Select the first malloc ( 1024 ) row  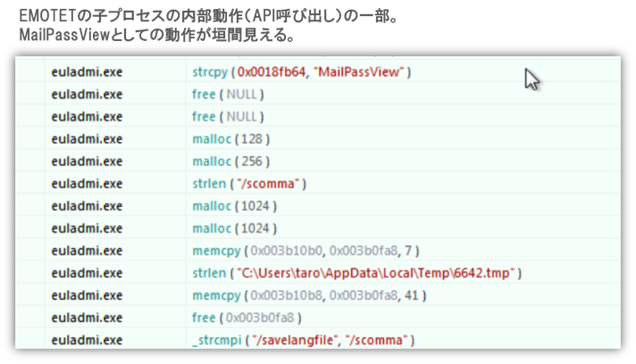pyautogui.click(x=234, y=206)
